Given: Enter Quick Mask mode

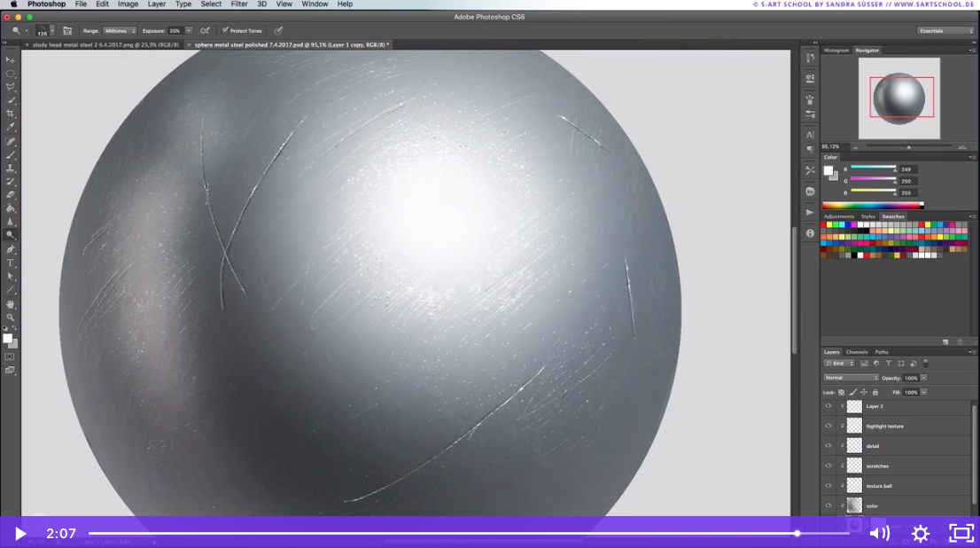Looking at the screenshot, I should pyautogui.click(x=10, y=356).
